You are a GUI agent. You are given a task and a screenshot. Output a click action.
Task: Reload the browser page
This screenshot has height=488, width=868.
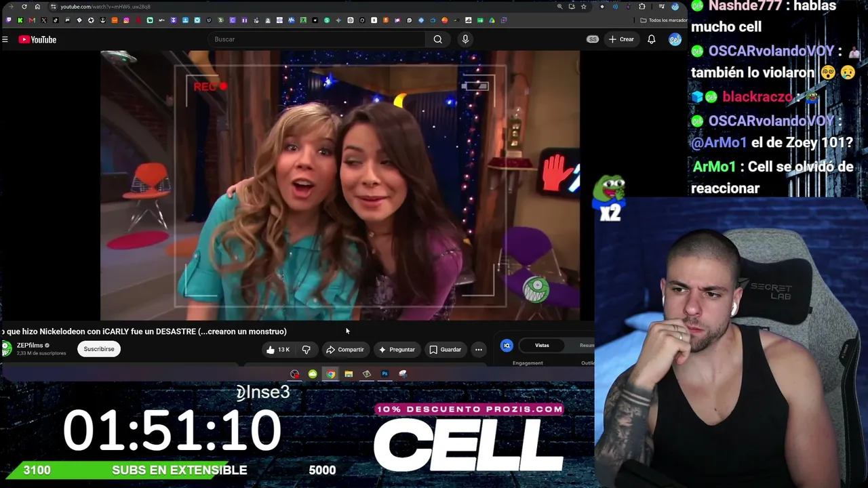pos(24,7)
